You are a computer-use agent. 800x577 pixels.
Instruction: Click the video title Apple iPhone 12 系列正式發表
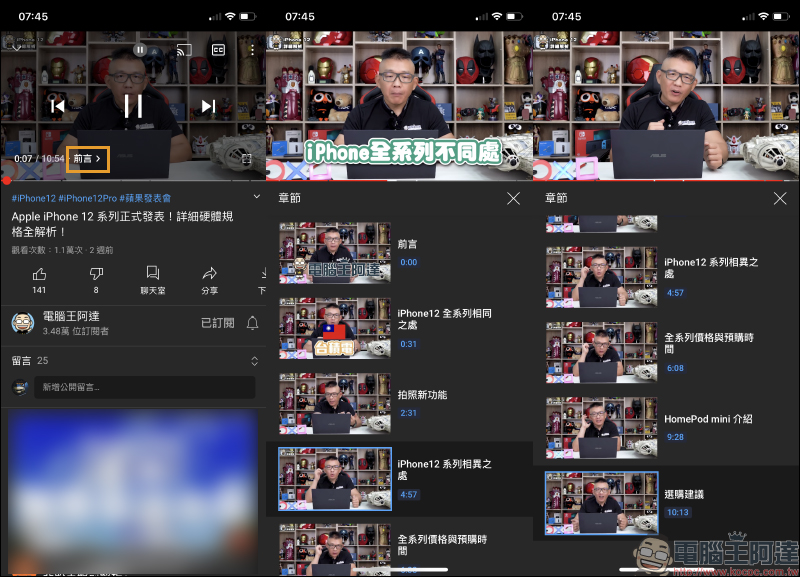pos(122,223)
